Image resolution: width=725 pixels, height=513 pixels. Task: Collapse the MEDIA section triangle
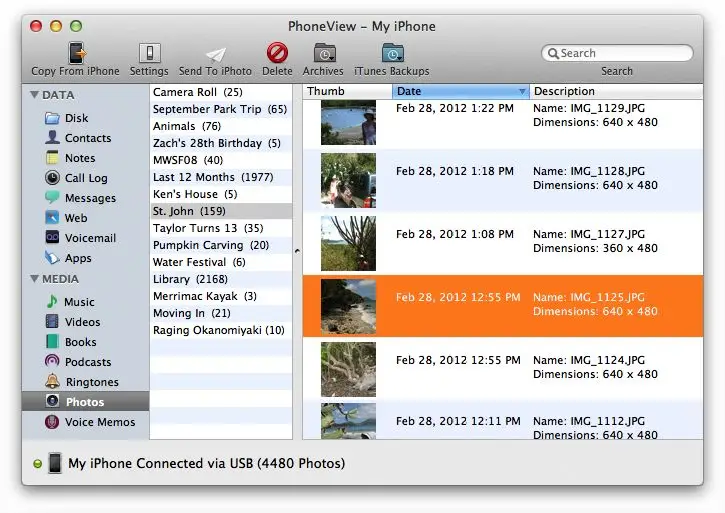coord(34,278)
